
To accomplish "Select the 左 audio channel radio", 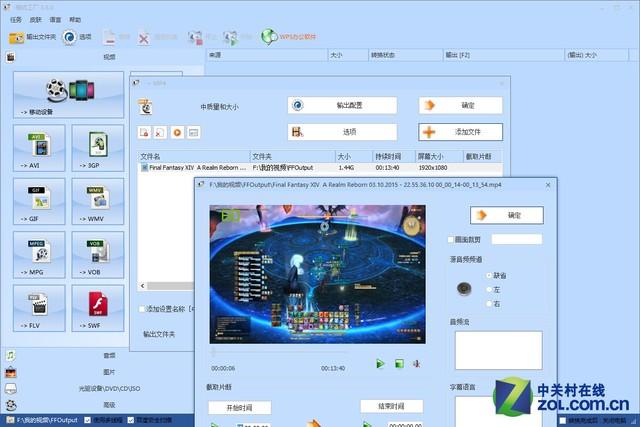I will click(489, 289).
